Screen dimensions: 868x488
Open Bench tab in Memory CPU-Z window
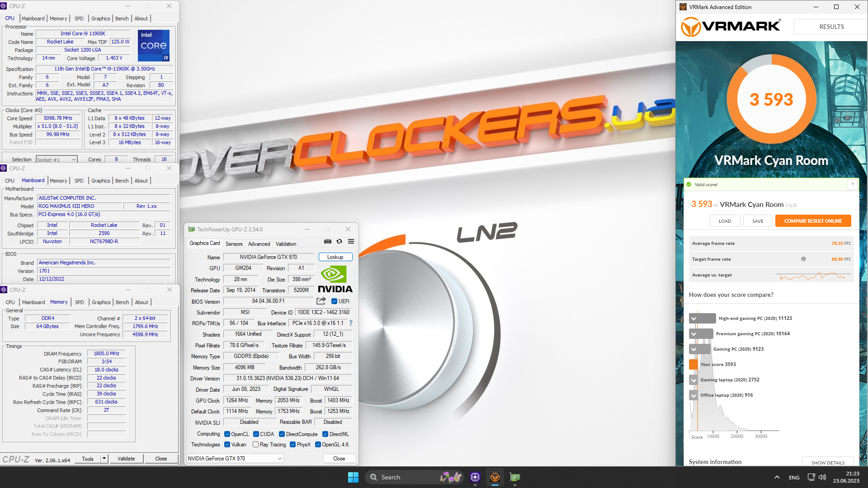(x=123, y=302)
